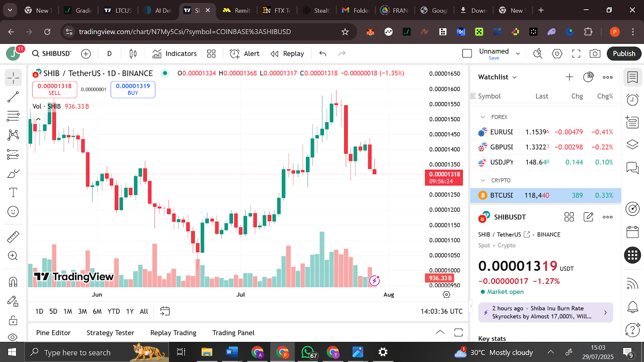
Task: Open the Watchlist three-dots menu
Action: pos(608,77)
